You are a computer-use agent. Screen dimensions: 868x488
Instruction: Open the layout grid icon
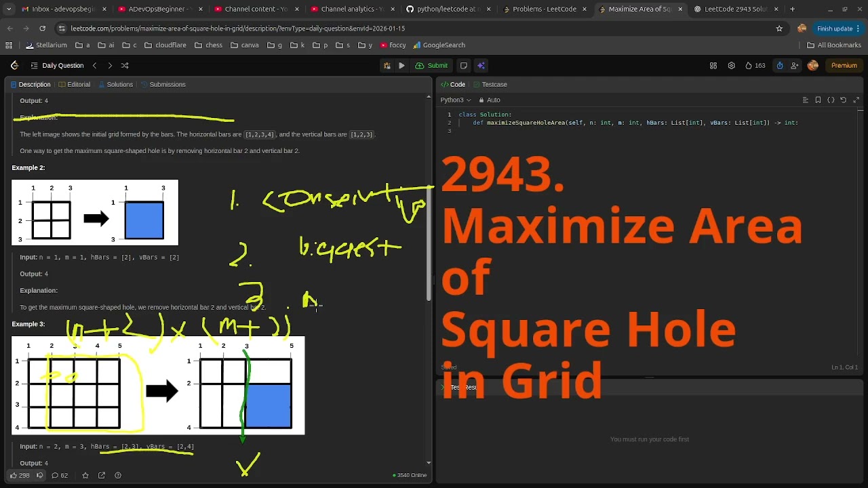(713, 66)
